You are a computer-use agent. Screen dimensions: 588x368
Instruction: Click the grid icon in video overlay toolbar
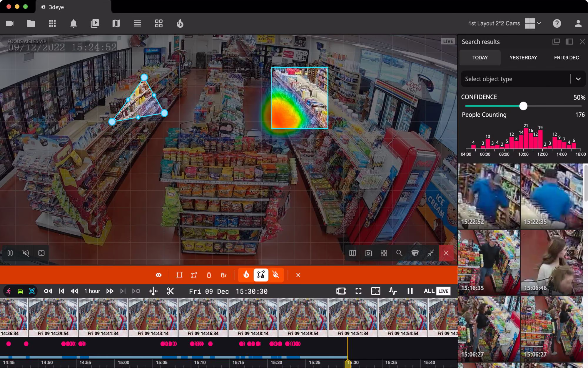point(384,253)
